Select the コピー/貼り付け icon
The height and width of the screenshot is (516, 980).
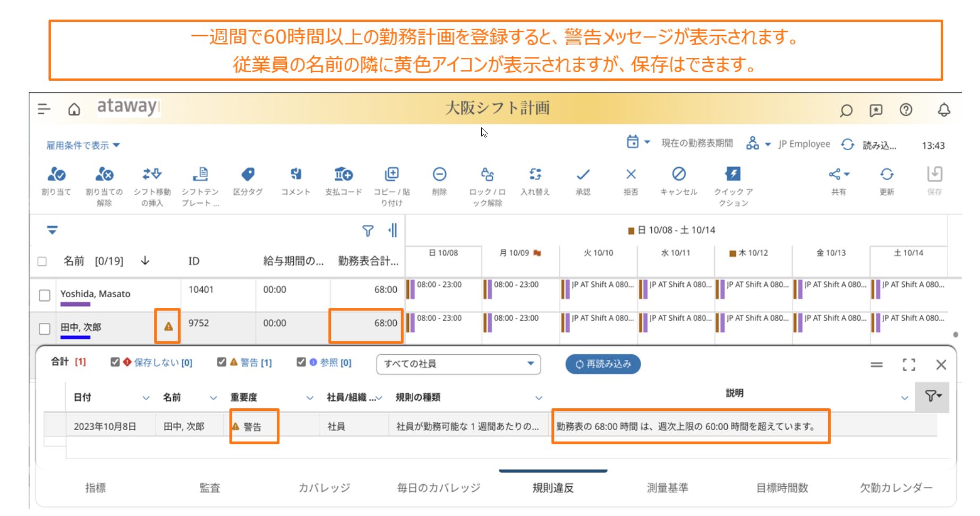click(391, 175)
